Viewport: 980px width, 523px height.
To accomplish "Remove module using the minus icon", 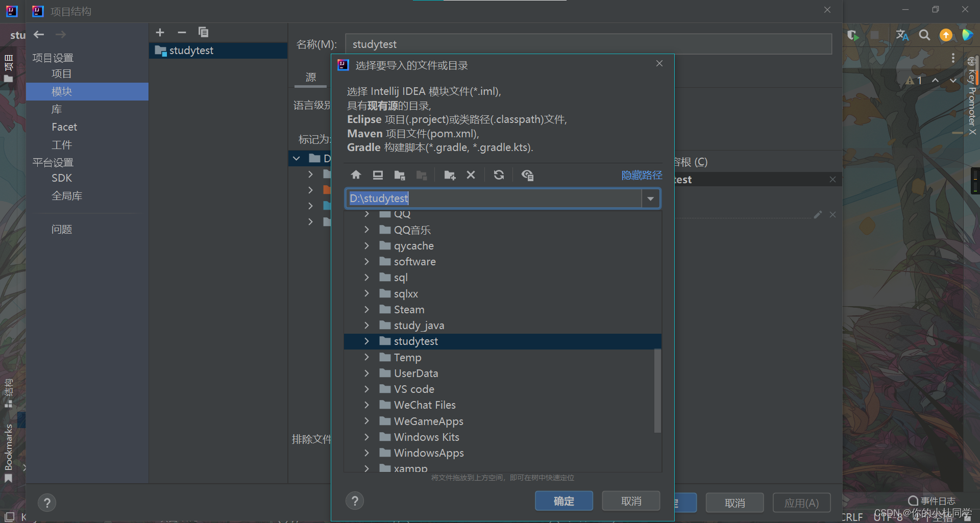I will [x=182, y=32].
